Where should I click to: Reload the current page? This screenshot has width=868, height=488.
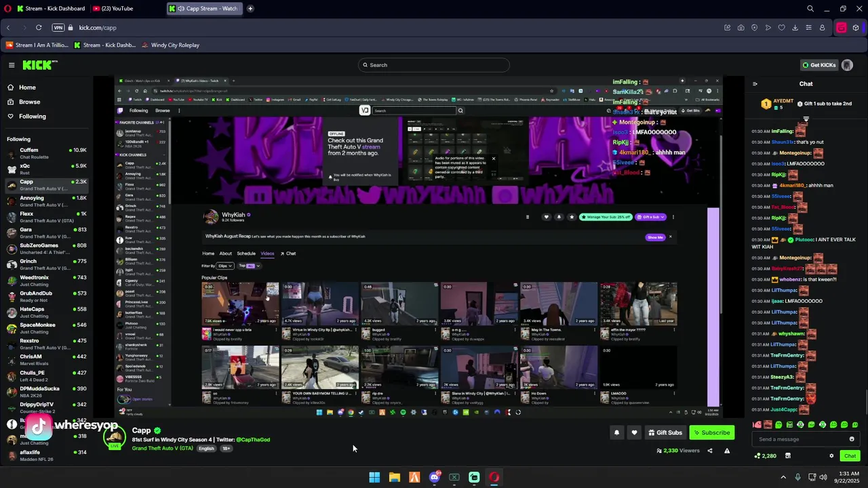pos(39,28)
